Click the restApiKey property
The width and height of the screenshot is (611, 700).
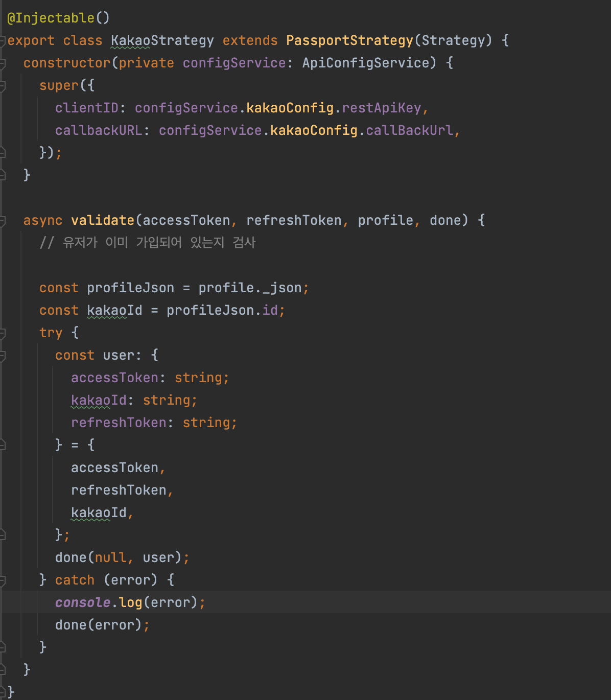[382, 108]
